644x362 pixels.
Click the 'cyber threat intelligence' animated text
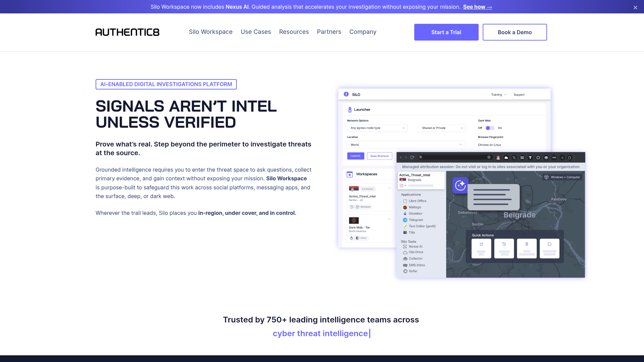(320, 334)
